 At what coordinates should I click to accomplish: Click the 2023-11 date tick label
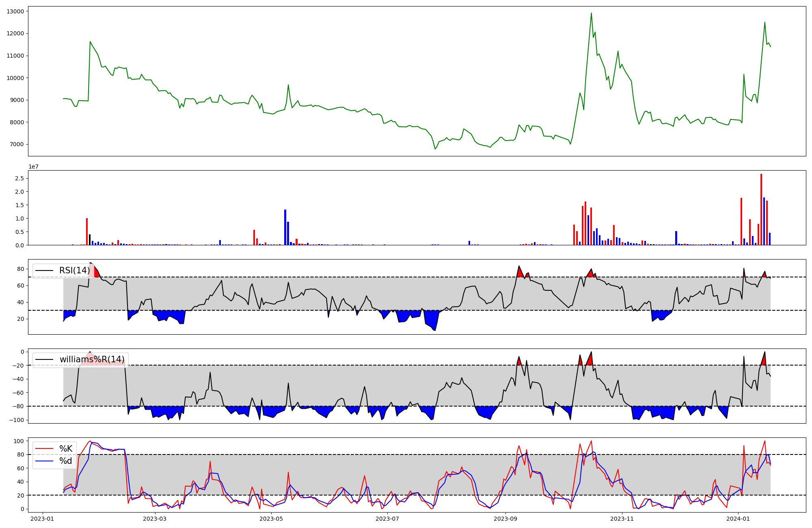[x=622, y=519]
